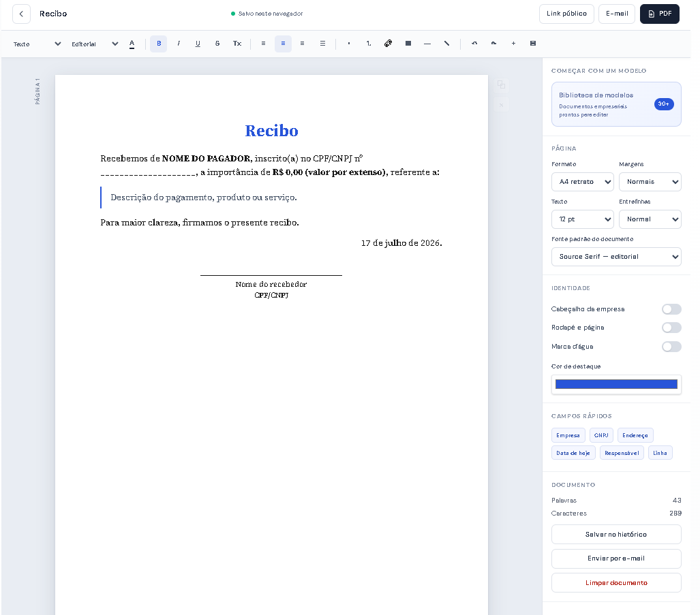This screenshot has width=700, height=615.
Task: Click Salvar no histórico
Action: (616, 534)
